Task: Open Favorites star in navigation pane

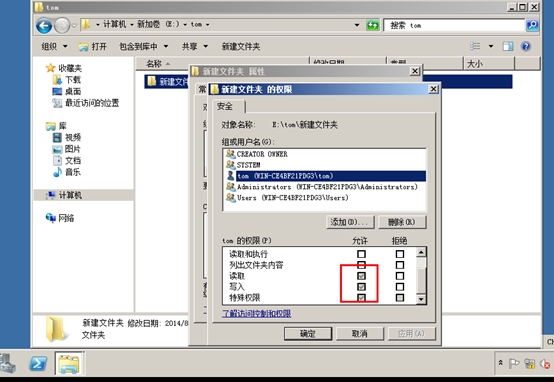Action: tap(51, 68)
